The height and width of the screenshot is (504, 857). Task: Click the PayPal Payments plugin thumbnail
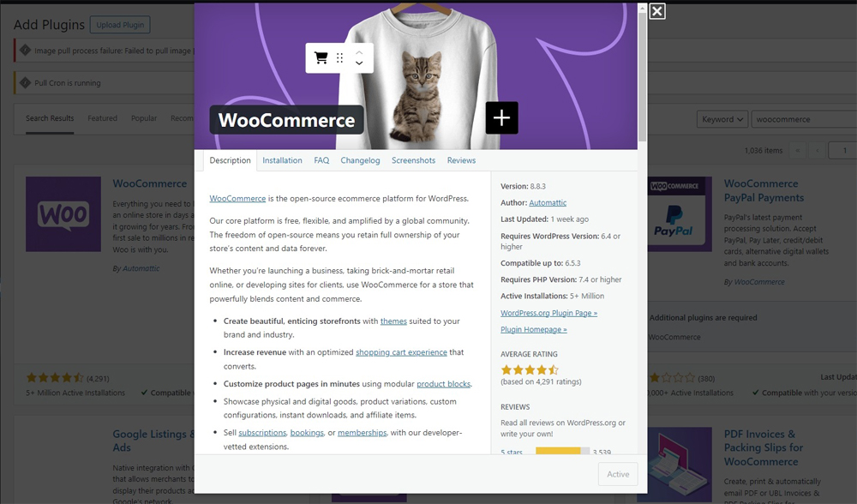click(x=680, y=213)
